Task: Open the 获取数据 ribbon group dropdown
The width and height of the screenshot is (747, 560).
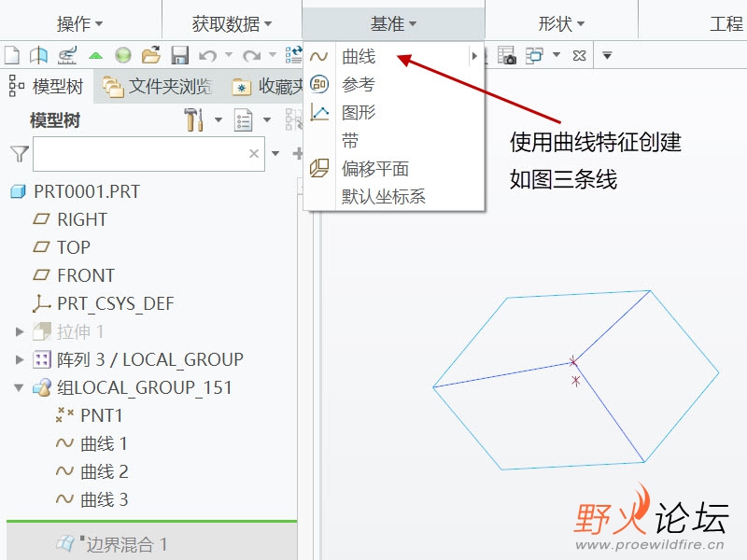Action: [232, 23]
